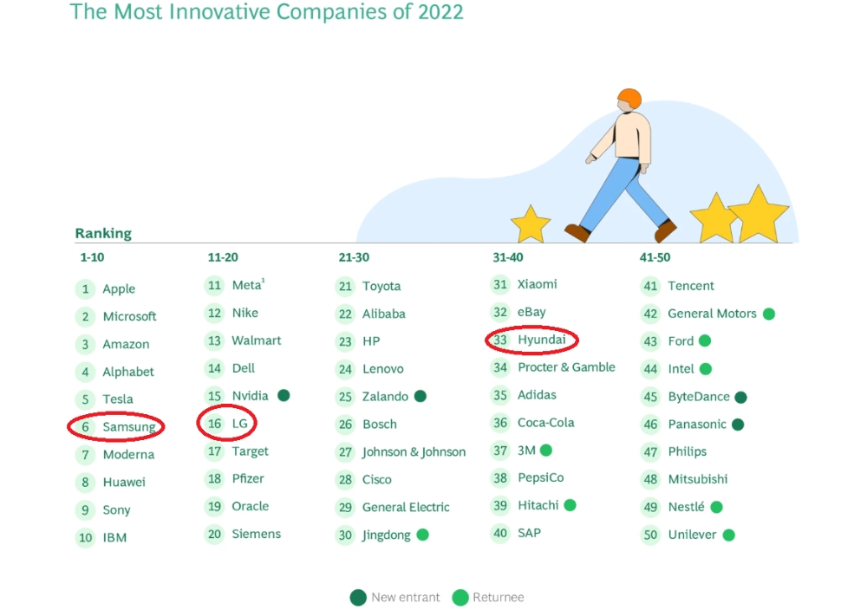Click the light green dot next to General Motors

[x=768, y=314]
